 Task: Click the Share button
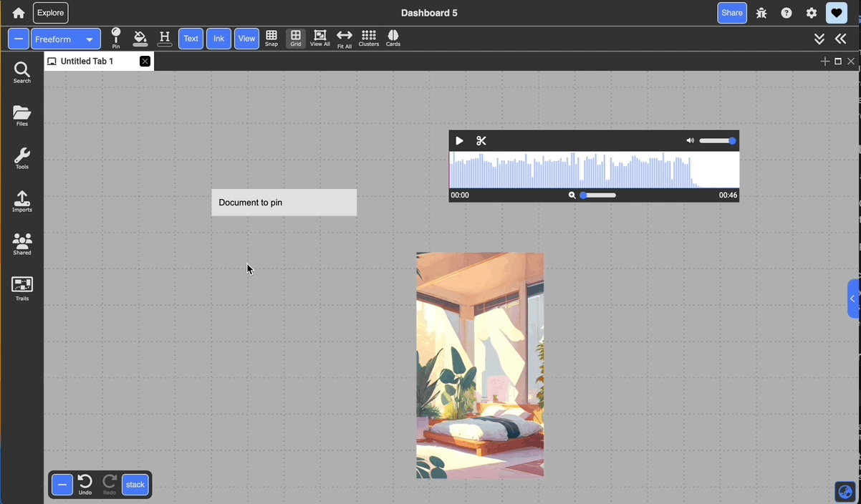tap(731, 13)
